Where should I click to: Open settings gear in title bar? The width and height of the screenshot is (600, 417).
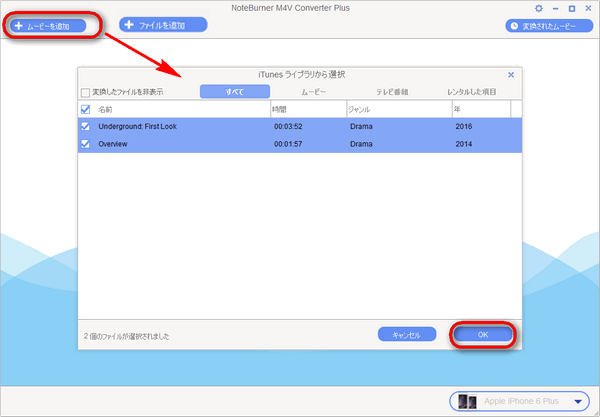click(539, 8)
